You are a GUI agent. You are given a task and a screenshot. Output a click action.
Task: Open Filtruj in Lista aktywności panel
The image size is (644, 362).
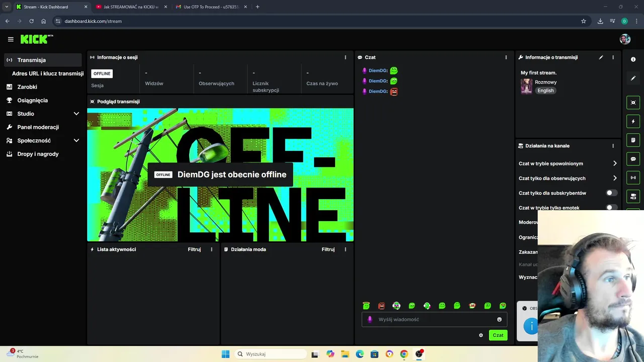[x=194, y=249]
